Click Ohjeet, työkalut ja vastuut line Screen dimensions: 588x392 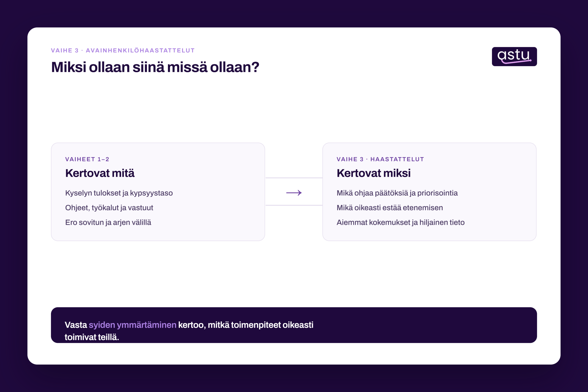pos(109,208)
